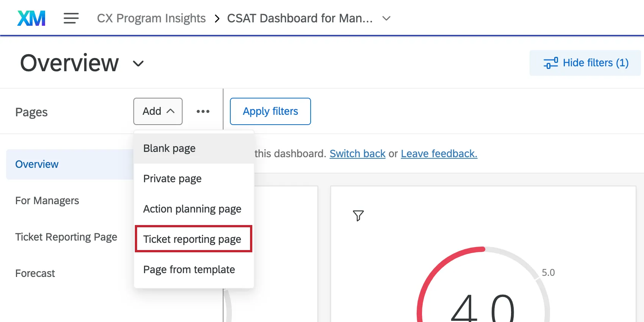Image resolution: width=644 pixels, height=322 pixels.
Task: Go to CX Program Insights breadcrumb
Action: [x=151, y=18]
